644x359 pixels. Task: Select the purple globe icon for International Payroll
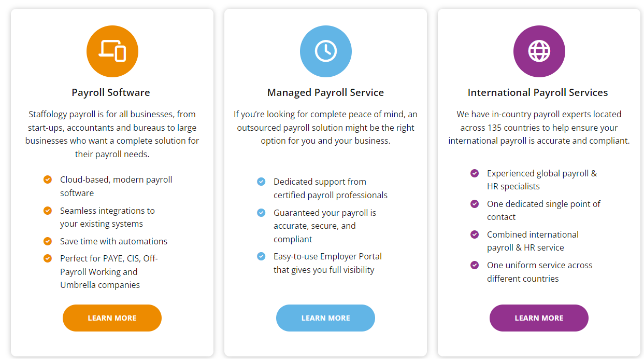click(x=539, y=51)
